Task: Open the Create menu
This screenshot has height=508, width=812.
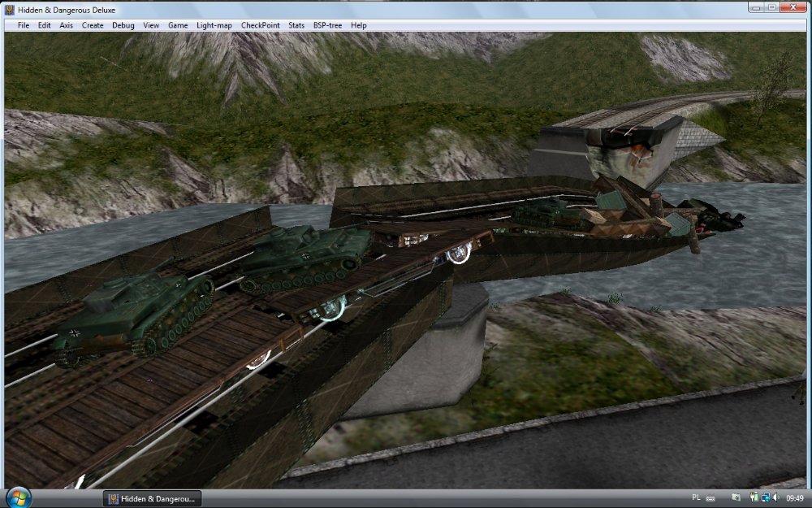Action: click(93, 25)
